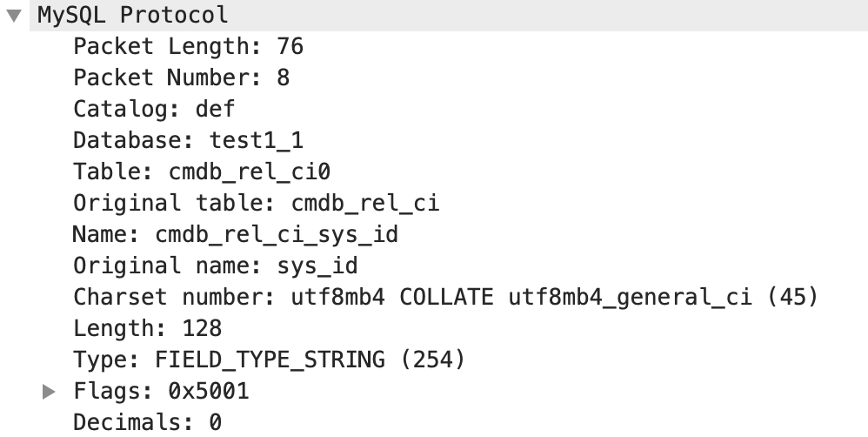Click the test1_1 database value

(x=256, y=140)
